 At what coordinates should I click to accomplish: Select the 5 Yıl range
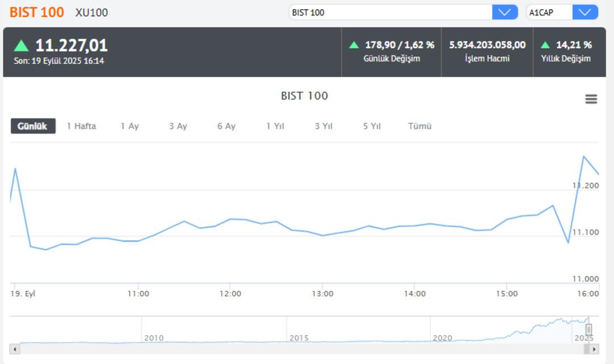point(372,126)
